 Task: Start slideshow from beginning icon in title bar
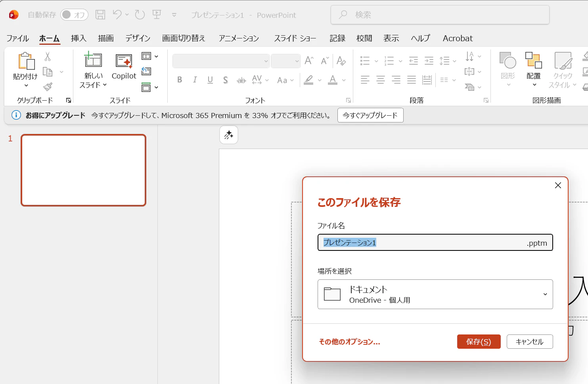157,15
